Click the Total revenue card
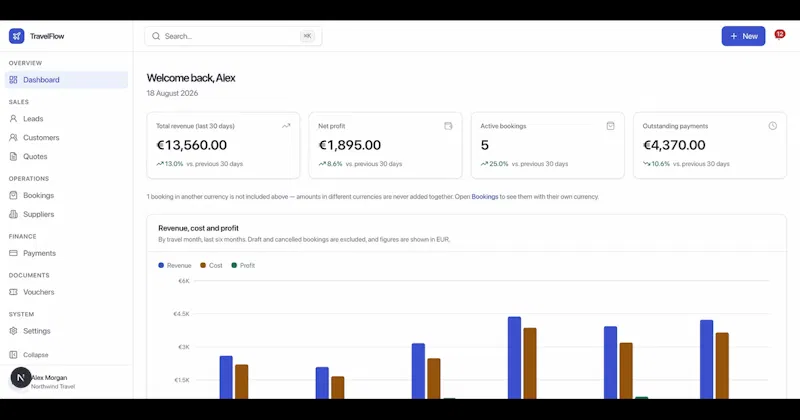This screenshot has height=420, width=800. pyautogui.click(x=223, y=145)
